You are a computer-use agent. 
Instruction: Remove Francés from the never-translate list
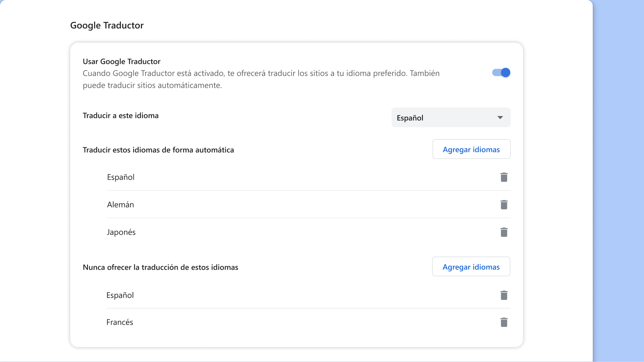[504, 322]
